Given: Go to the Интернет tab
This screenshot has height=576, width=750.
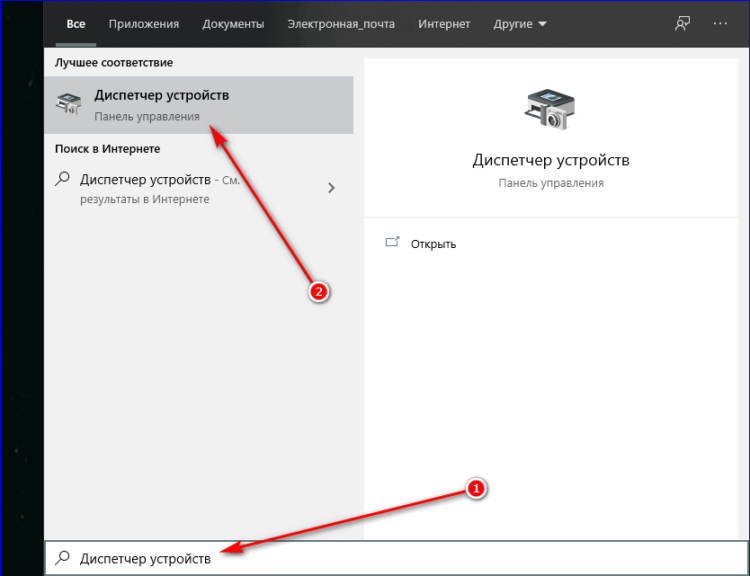Looking at the screenshot, I should [x=444, y=23].
